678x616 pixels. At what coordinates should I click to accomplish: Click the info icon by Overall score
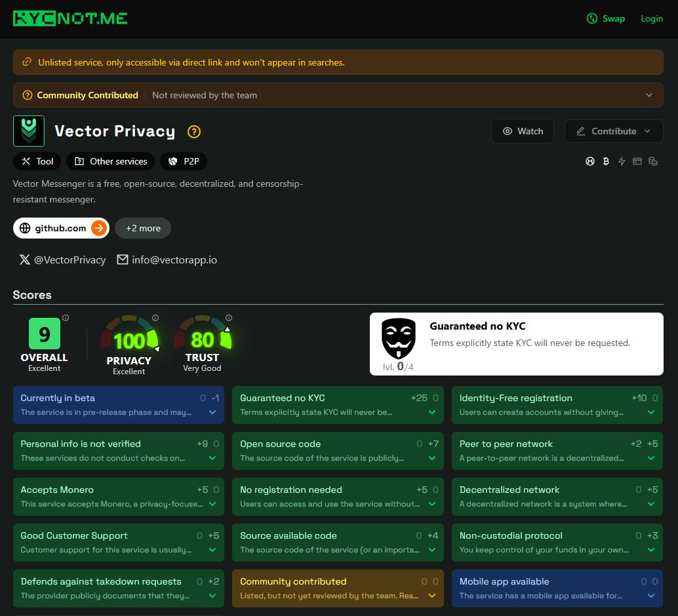[x=66, y=318]
